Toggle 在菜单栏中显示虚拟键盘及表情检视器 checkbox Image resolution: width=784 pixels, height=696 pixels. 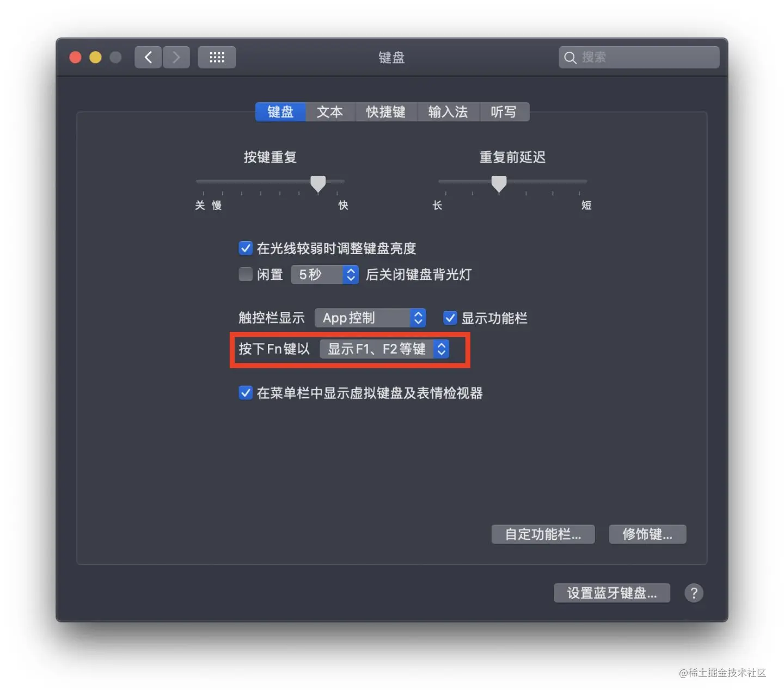click(x=246, y=393)
